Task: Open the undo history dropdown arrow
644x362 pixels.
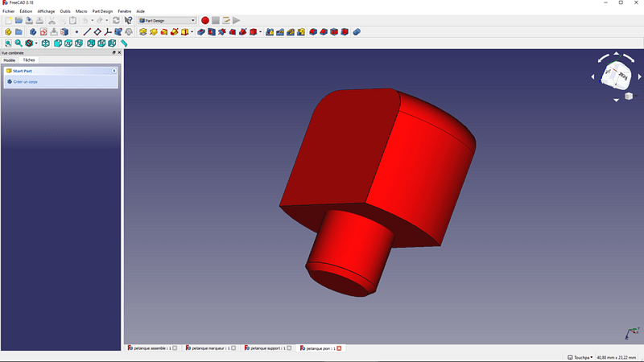Action: pos(92,21)
